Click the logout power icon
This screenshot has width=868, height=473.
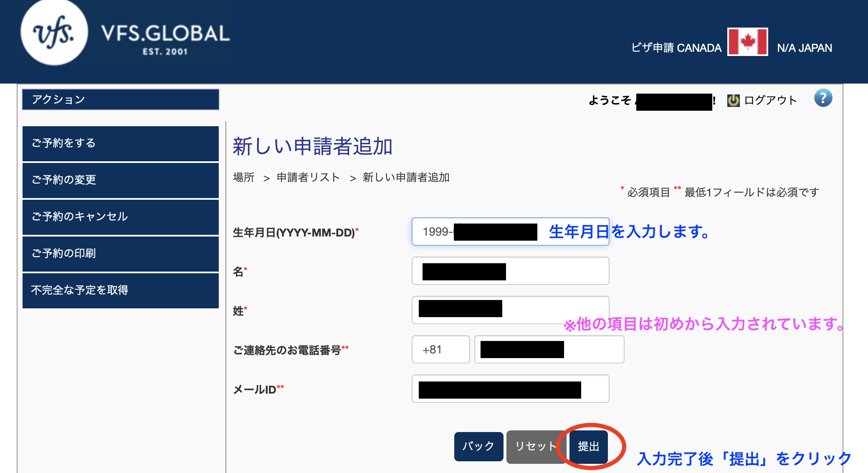point(733,100)
